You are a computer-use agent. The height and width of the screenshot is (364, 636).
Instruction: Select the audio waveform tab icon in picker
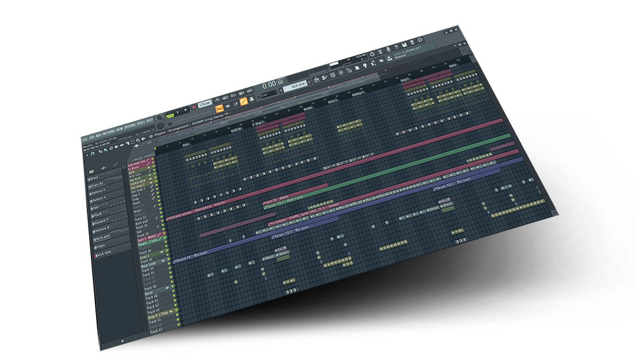[104, 168]
